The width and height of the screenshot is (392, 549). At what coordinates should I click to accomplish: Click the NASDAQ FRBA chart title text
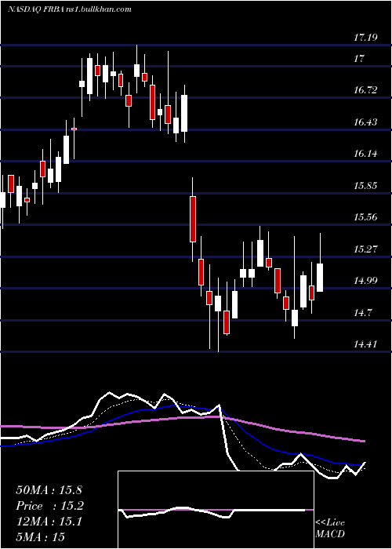70,9
